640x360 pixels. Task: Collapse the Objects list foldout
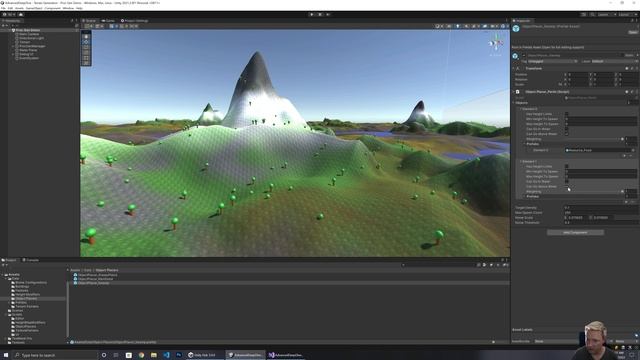click(x=513, y=103)
